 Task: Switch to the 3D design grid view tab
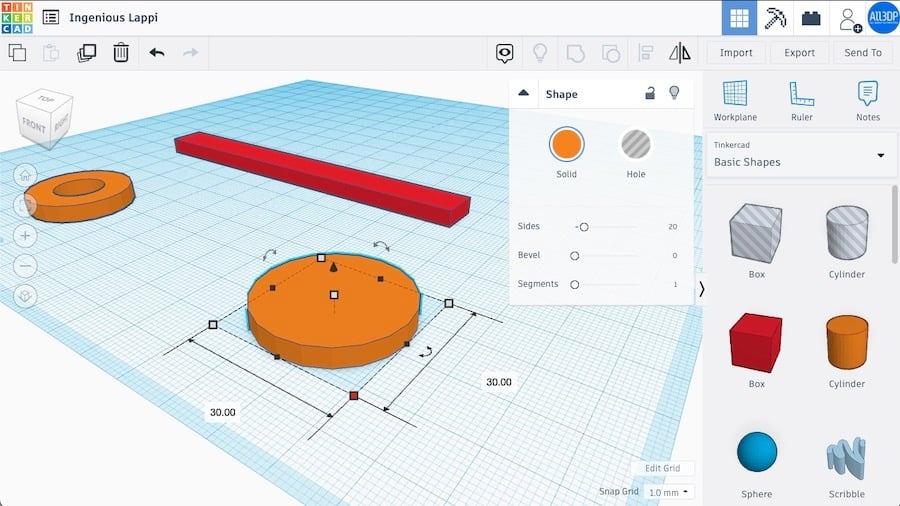739,18
